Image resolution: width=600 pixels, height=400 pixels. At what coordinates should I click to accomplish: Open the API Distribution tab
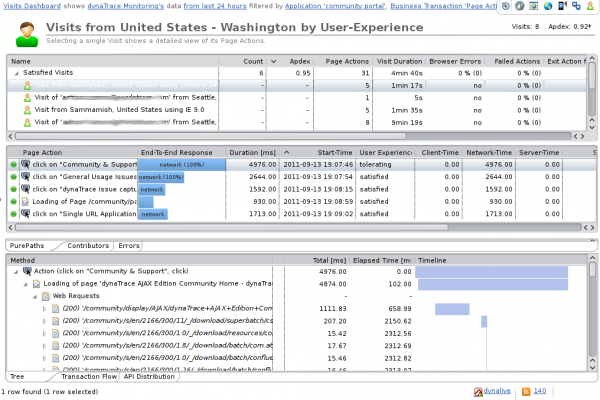[149, 377]
